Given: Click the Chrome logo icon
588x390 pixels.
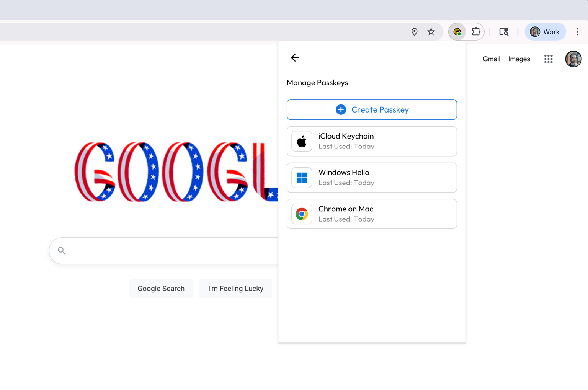Looking at the screenshot, I should pyautogui.click(x=302, y=214).
